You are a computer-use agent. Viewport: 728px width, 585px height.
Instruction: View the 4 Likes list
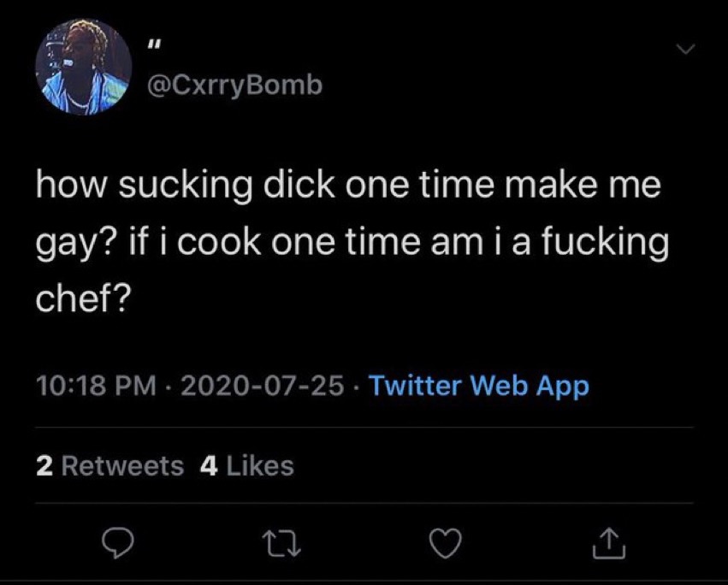click(x=246, y=465)
